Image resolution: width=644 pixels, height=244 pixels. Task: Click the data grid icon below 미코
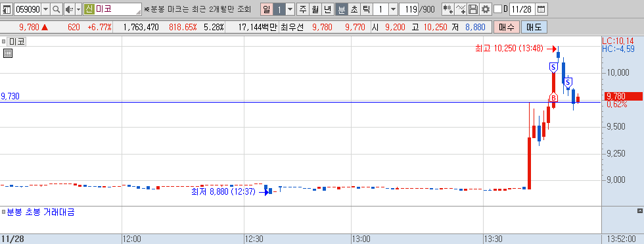(x=8, y=53)
